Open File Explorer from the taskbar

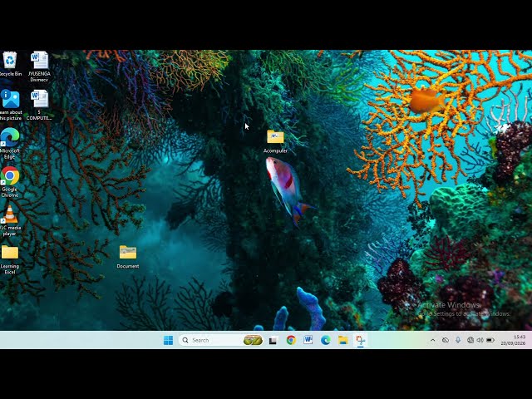(x=343, y=340)
